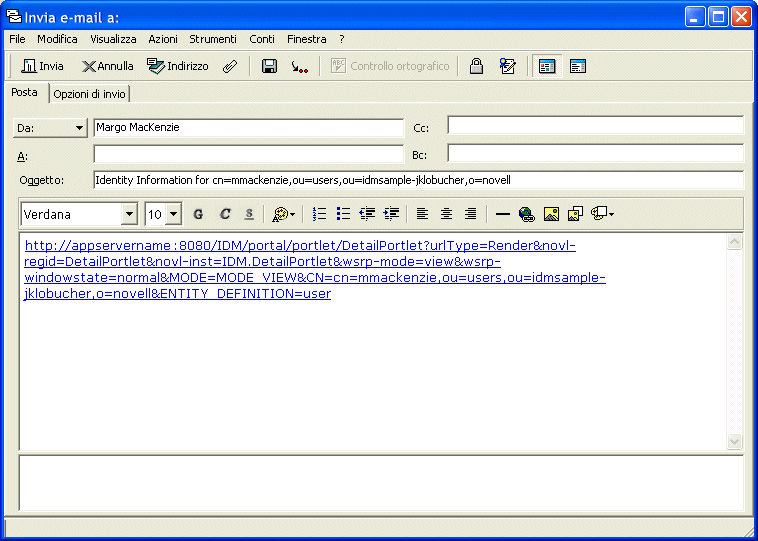Insert a numbered list

point(320,214)
